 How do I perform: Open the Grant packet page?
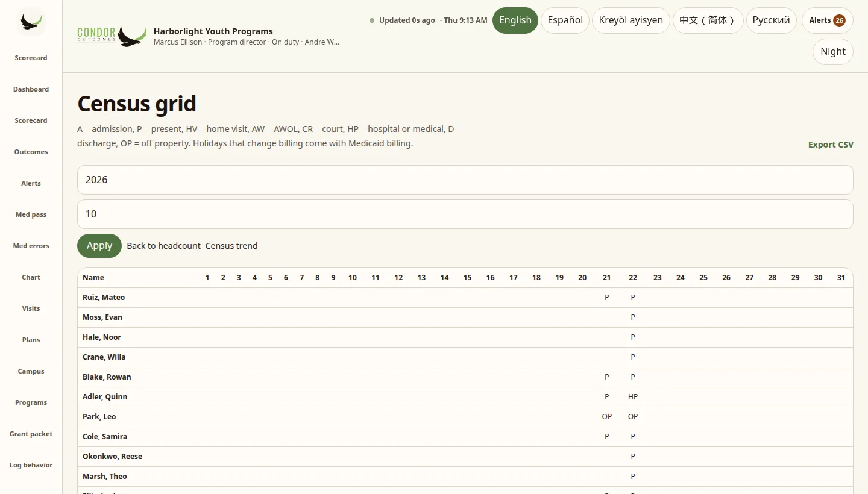(31, 434)
